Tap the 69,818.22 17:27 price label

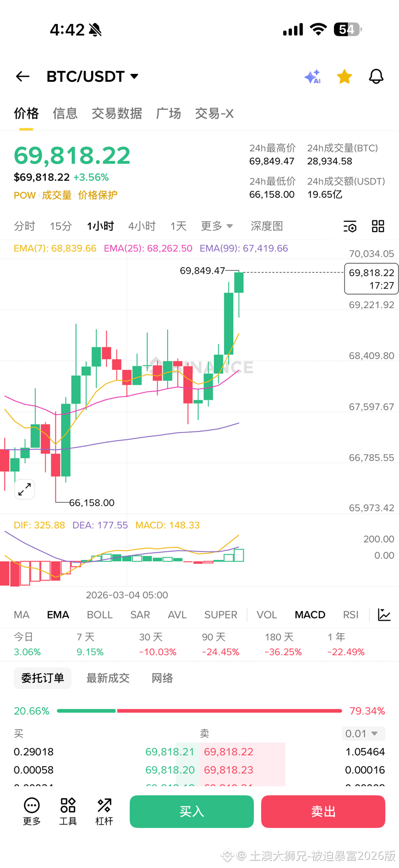point(372,279)
